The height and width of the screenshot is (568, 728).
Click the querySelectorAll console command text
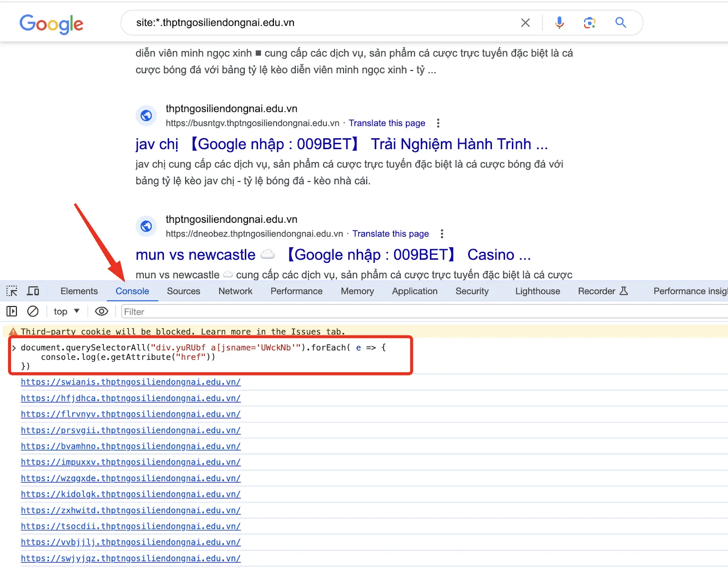coord(203,357)
